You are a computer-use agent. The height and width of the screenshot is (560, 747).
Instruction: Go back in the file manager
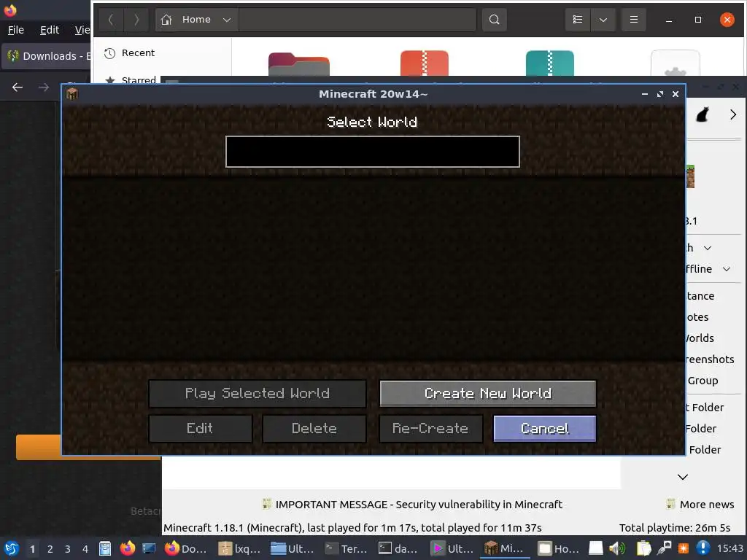[x=111, y=20]
